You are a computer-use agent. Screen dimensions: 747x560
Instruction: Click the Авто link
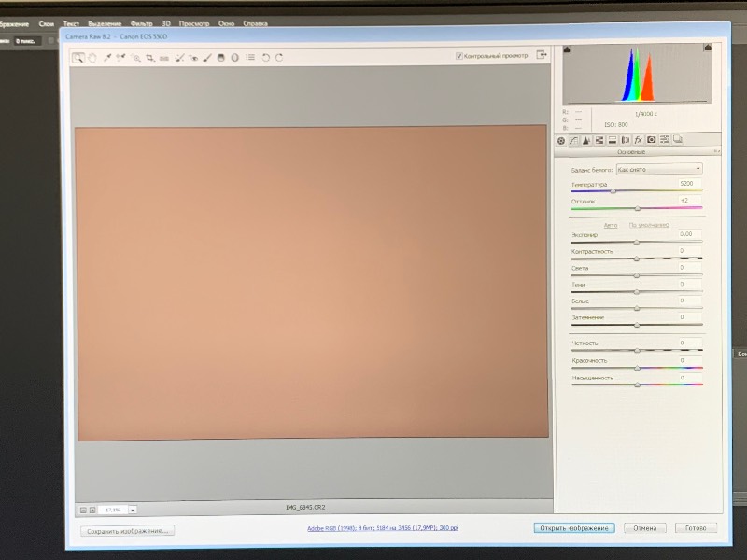point(611,225)
